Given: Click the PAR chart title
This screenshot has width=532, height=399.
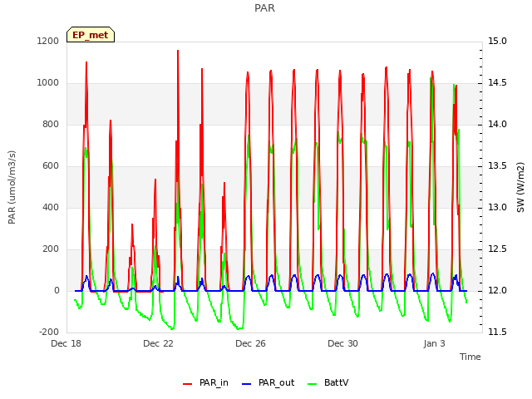Looking at the screenshot, I should click(264, 8).
